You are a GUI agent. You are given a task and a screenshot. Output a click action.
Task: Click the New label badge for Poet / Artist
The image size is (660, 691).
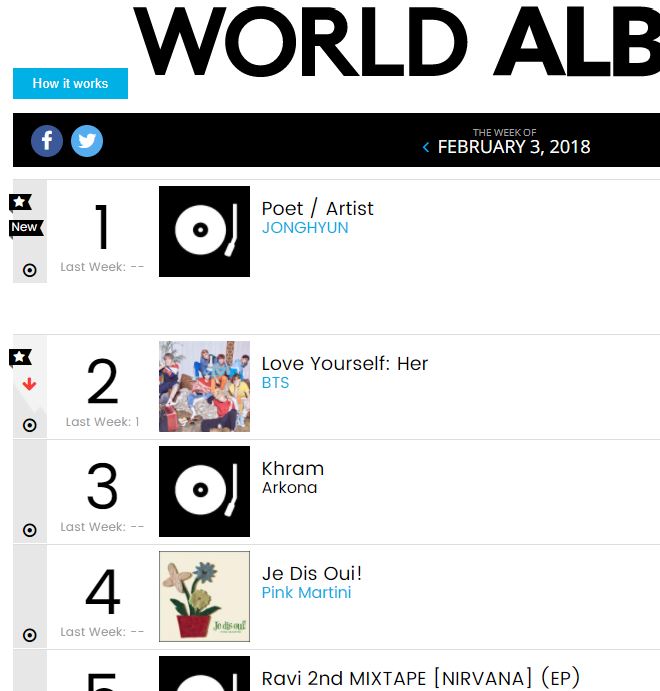pos(26,228)
